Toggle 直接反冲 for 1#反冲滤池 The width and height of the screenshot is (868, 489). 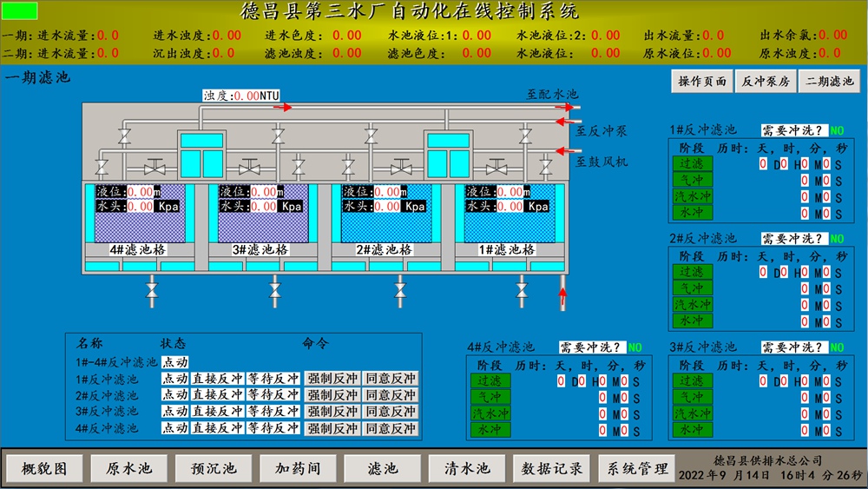[x=216, y=379]
